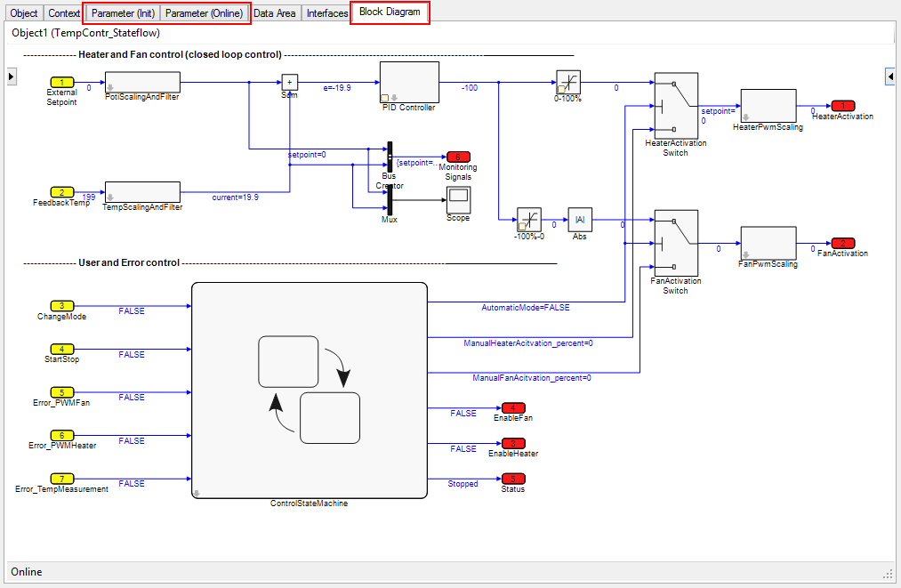Select the Error_PWMFan input port 5
Image resolution: width=901 pixels, height=588 pixels.
pos(62,392)
